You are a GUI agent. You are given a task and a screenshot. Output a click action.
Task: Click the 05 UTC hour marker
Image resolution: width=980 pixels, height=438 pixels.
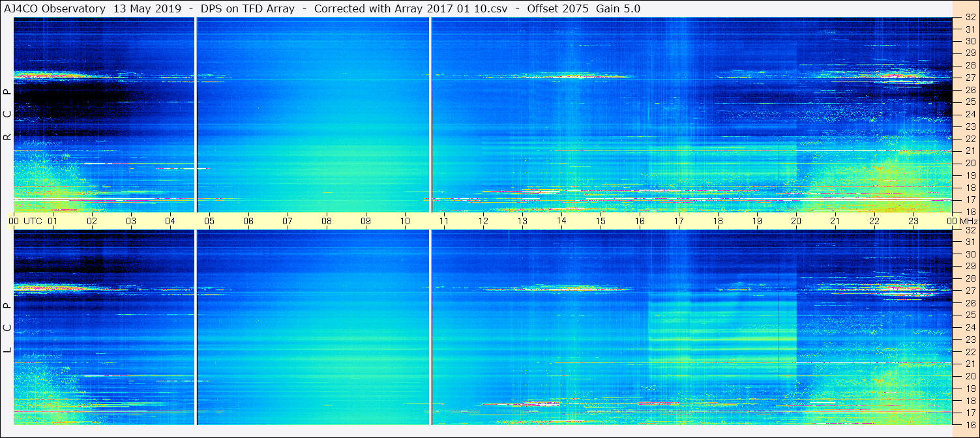coord(209,221)
